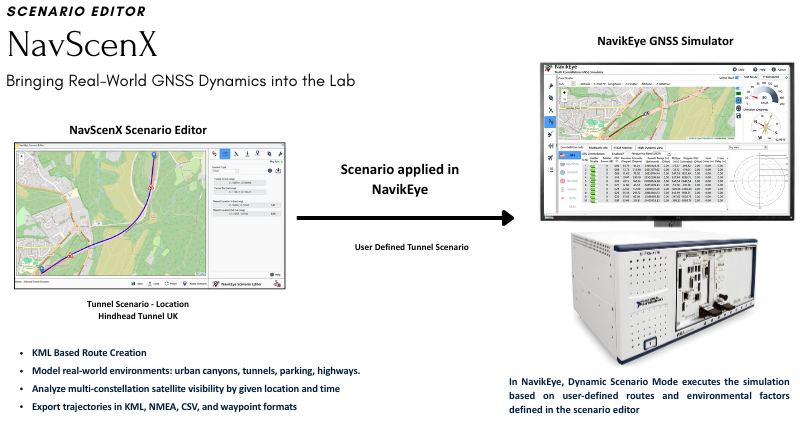800x434 pixels.
Task: Click the highlighted center icon beside NavikEye map
Action: pyautogui.click(x=738, y=100)
